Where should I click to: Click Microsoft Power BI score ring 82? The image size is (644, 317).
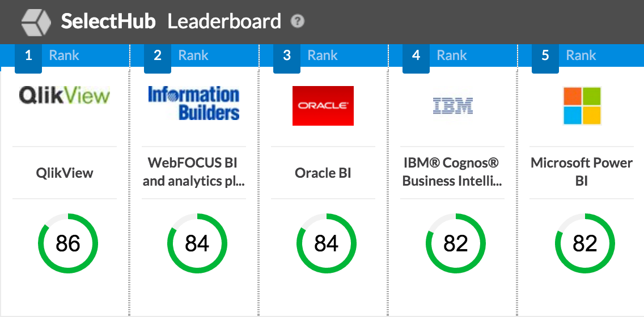point(585,243)
